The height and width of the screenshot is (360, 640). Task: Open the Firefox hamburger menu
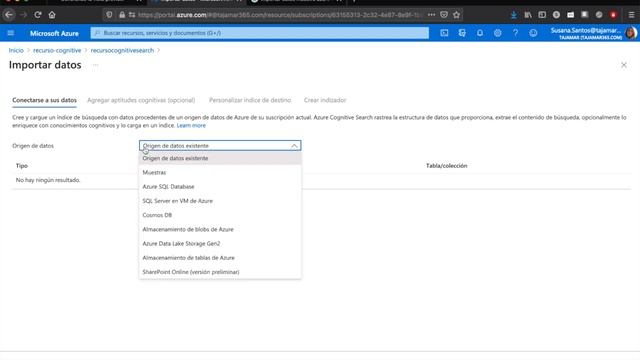(631, 15)
